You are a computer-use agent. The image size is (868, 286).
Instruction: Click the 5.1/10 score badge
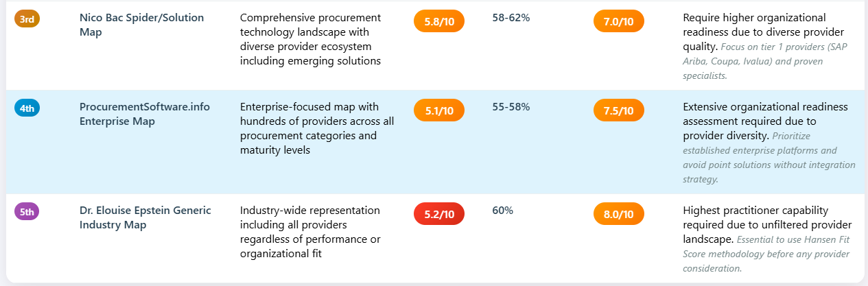coord(439,110)
